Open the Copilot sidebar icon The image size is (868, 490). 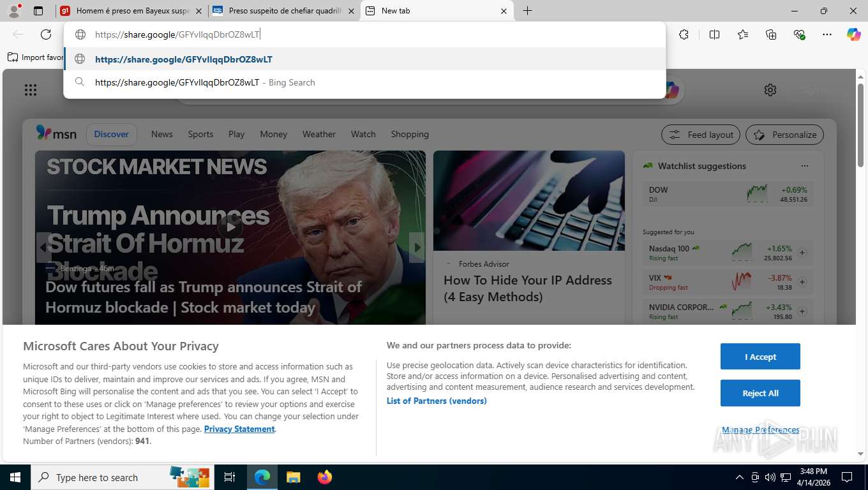tap(854, 34)
